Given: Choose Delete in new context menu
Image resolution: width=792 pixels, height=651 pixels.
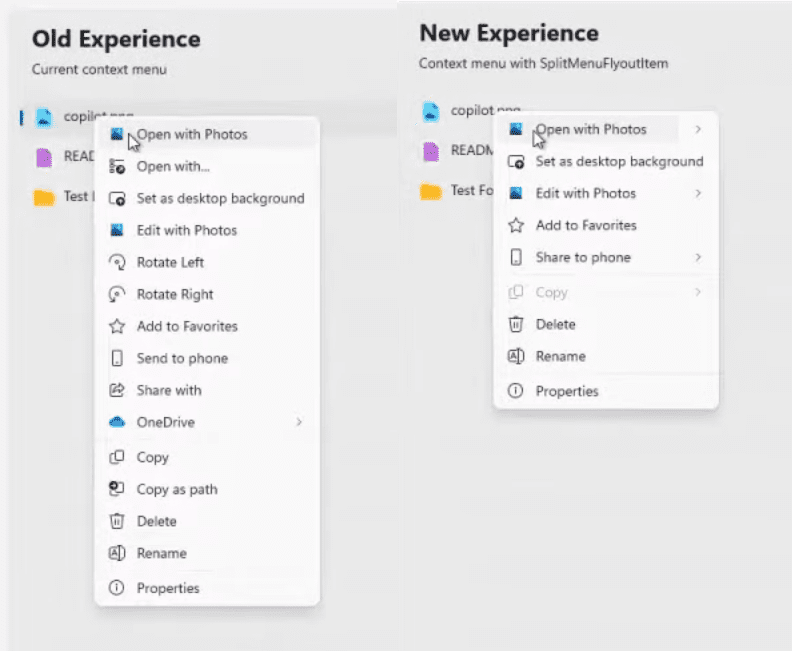Looking at the screenshot, I should tap(606, 324).
